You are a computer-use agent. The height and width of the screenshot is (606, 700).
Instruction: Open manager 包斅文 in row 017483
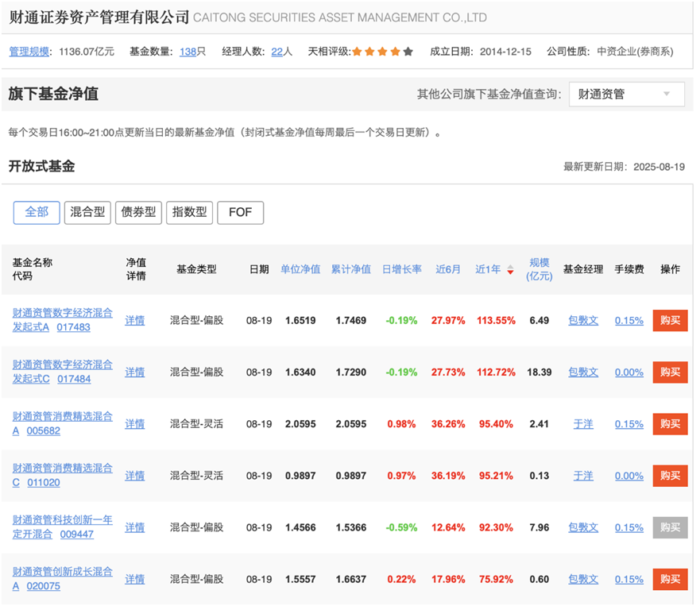583,321
